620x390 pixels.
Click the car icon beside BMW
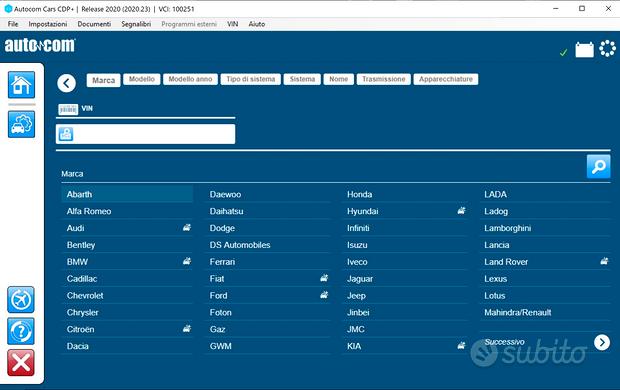[x=187, y=261]
